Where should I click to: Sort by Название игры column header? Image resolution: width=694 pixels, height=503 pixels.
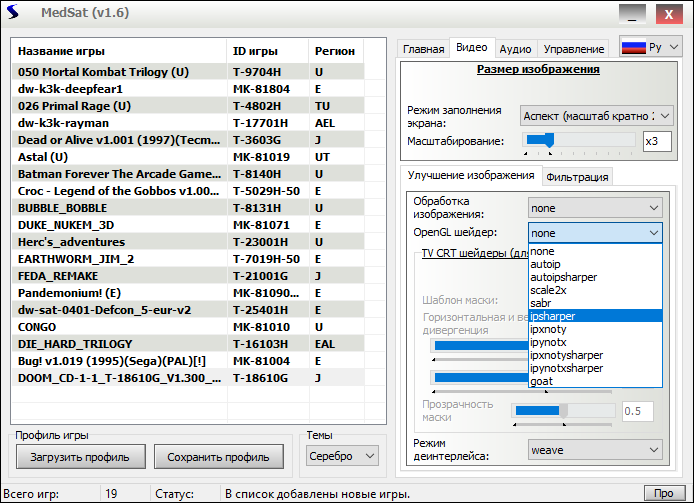[119, 51]
